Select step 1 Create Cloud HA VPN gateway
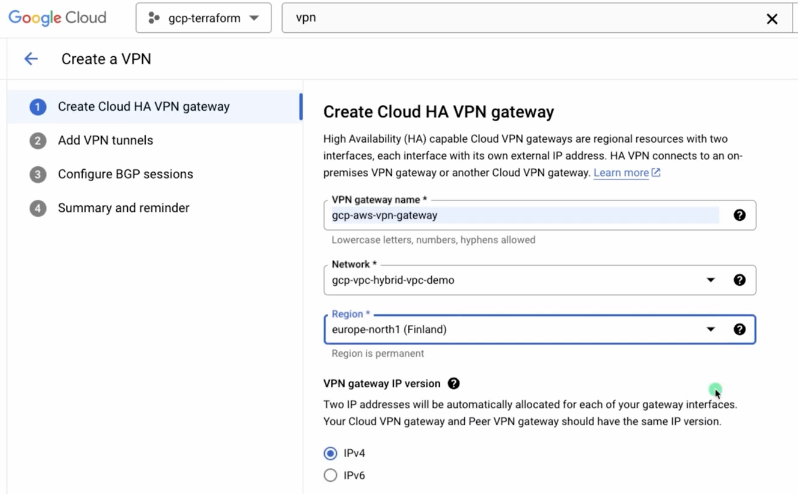 click(x=155, y=107)
